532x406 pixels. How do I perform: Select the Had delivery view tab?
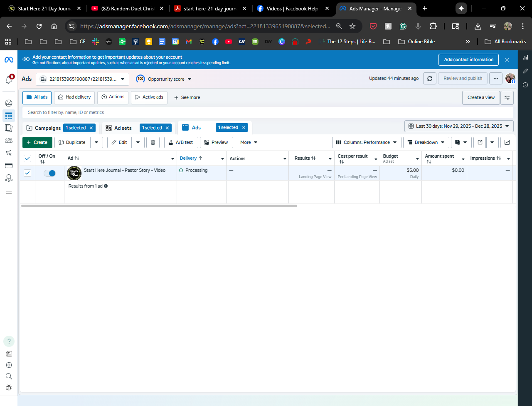point(74,97)
